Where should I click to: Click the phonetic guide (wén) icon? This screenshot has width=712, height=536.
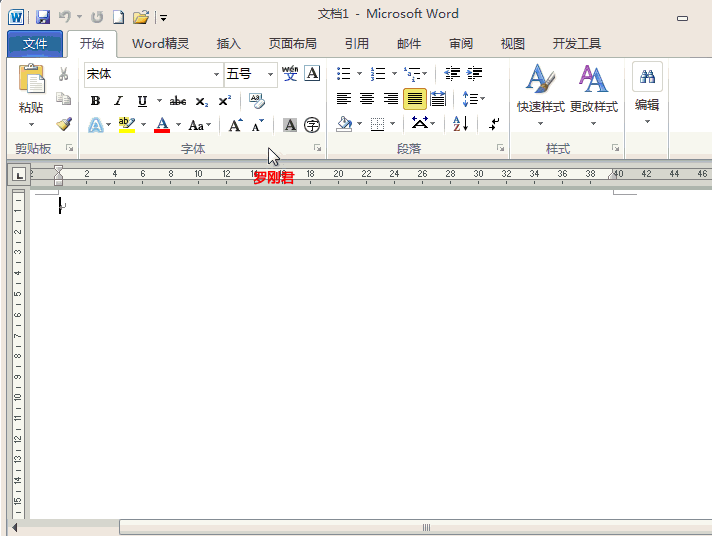coord(290,74)
